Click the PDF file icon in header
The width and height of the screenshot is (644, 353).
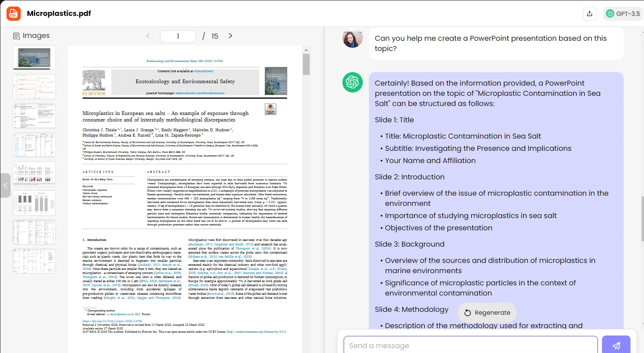(13, 13)
